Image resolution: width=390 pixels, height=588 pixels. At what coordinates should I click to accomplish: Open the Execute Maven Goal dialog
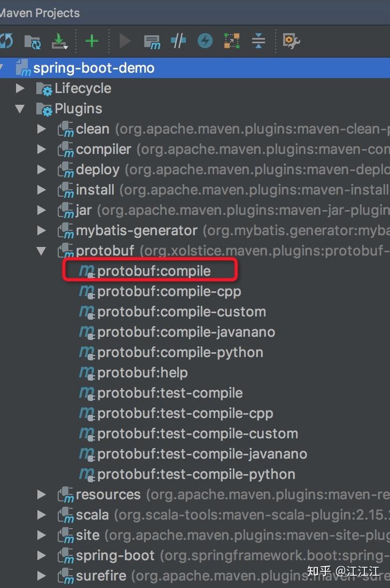(x=152, y=41)
